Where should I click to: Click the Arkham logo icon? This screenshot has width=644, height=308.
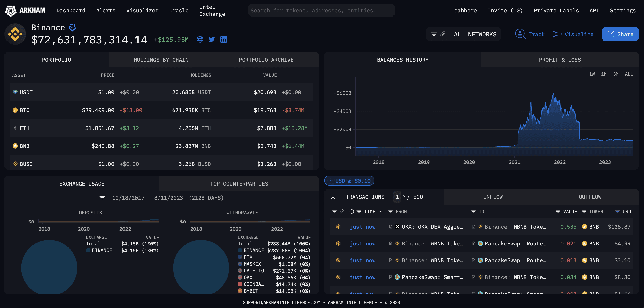pos(11,11)
